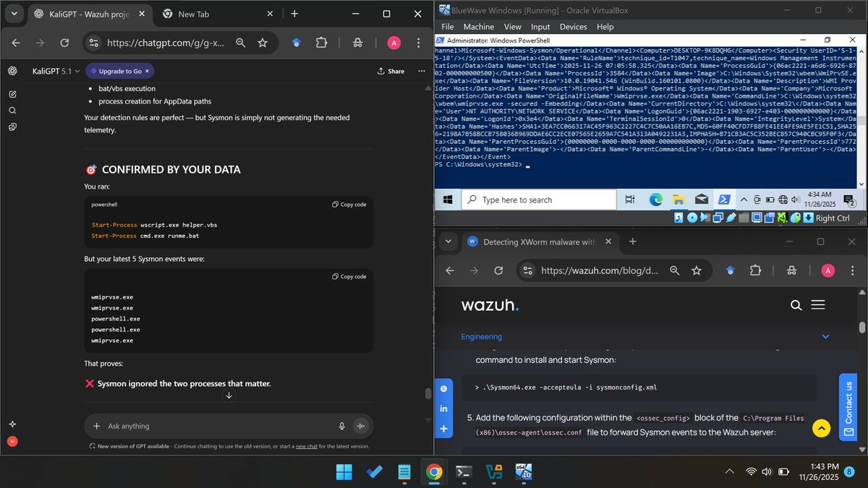The image size is (868, 488).
Task: Click Task View icon in VM taskbar
Action: click(630, 200)
